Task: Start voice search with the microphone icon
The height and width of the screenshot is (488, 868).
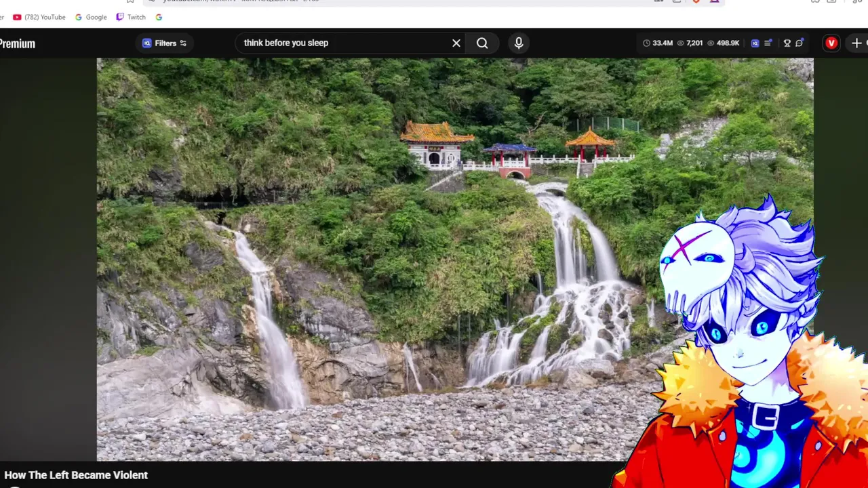Action: click(519, 43)
